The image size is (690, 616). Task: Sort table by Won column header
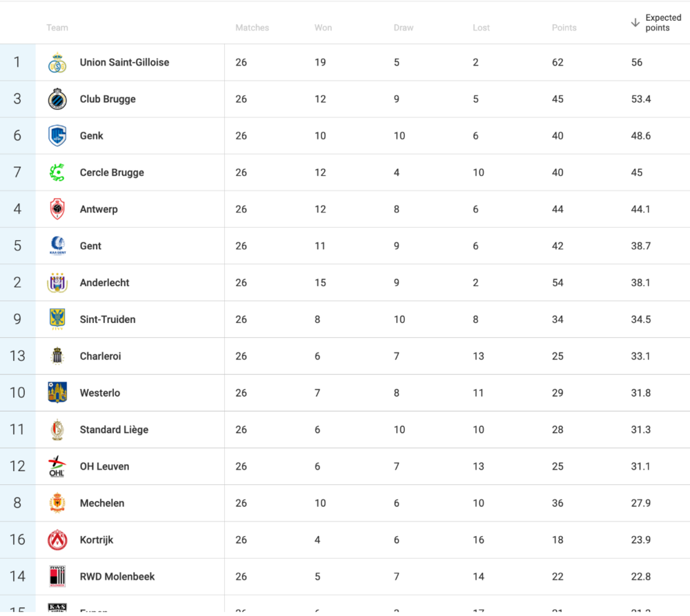coord(323,28)
